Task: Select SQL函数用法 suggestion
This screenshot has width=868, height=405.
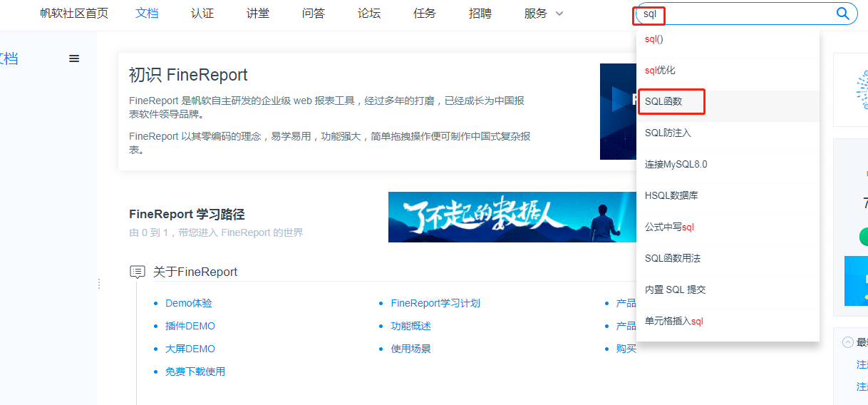Action: [728, 258]
